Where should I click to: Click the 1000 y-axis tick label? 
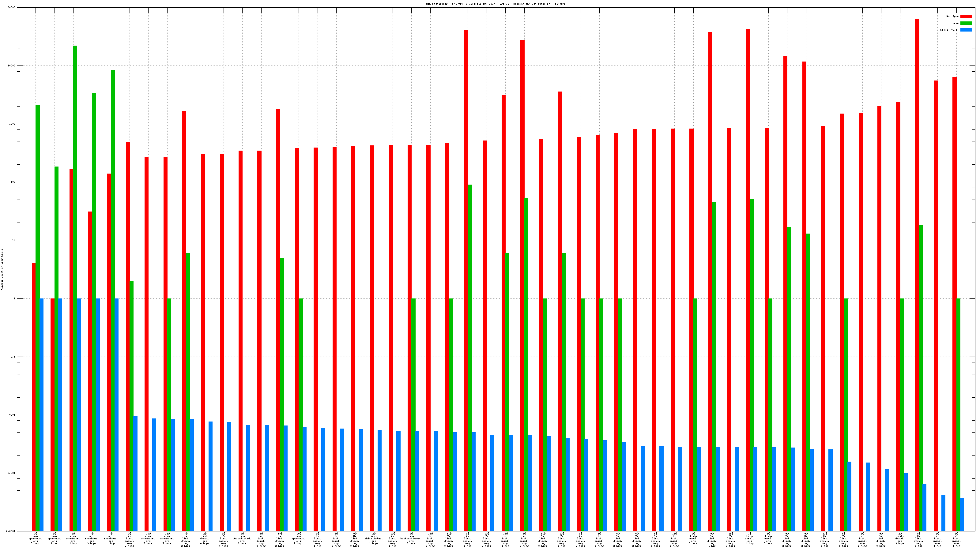coord(13,124)
